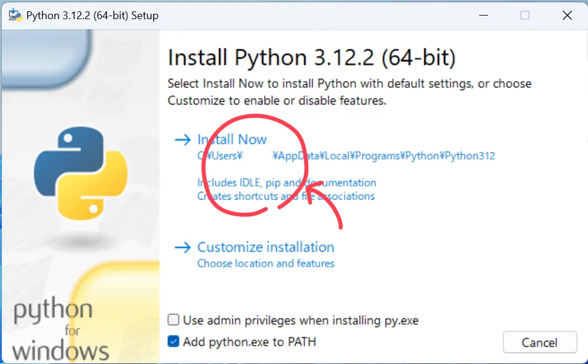Click the arrow icon beside Install Now

182,140
